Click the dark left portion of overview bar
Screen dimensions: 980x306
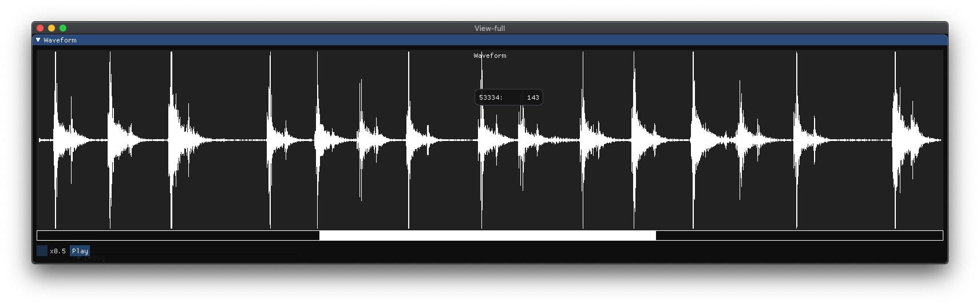pyautogui.click(x=177, y=236)
